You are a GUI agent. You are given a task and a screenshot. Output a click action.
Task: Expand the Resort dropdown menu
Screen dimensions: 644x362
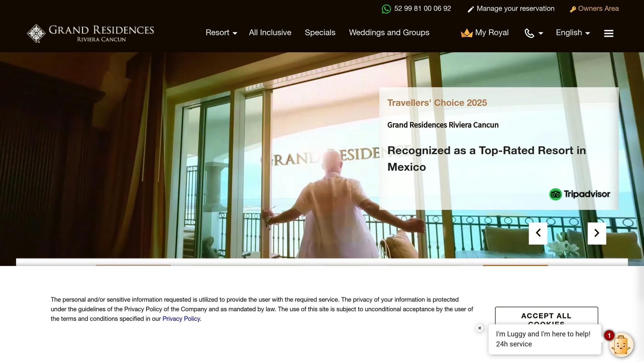221,33
